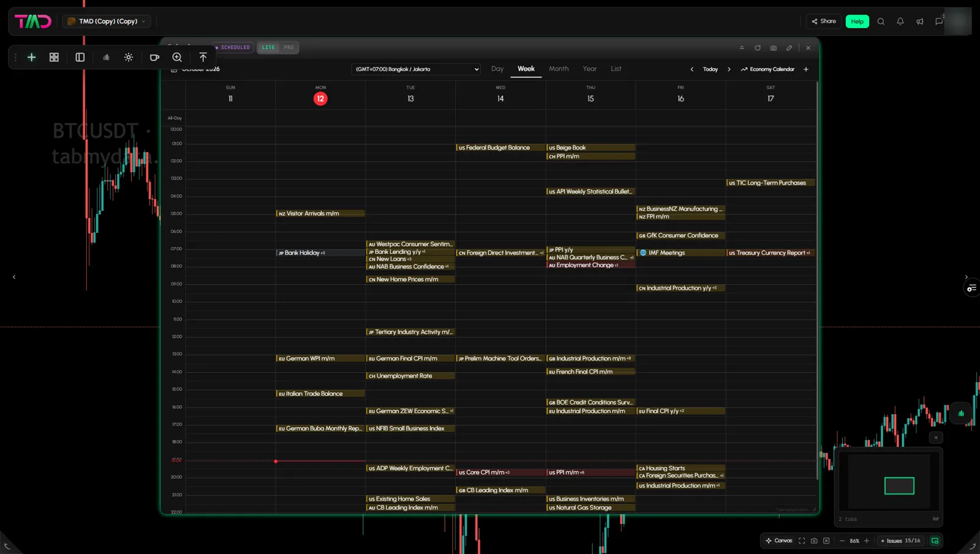Select the Year view tab
The height and width of the screenshot is (554, 980).
click(x=590, y=69)
